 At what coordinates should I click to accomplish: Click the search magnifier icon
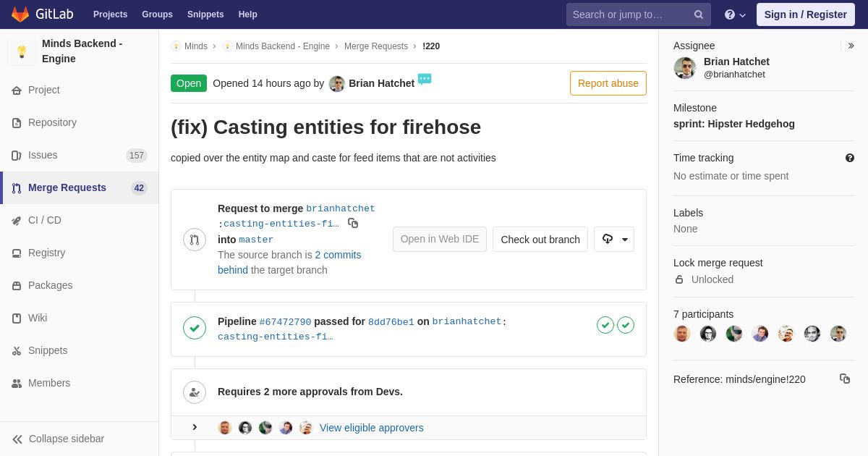(x=699, y=14)
